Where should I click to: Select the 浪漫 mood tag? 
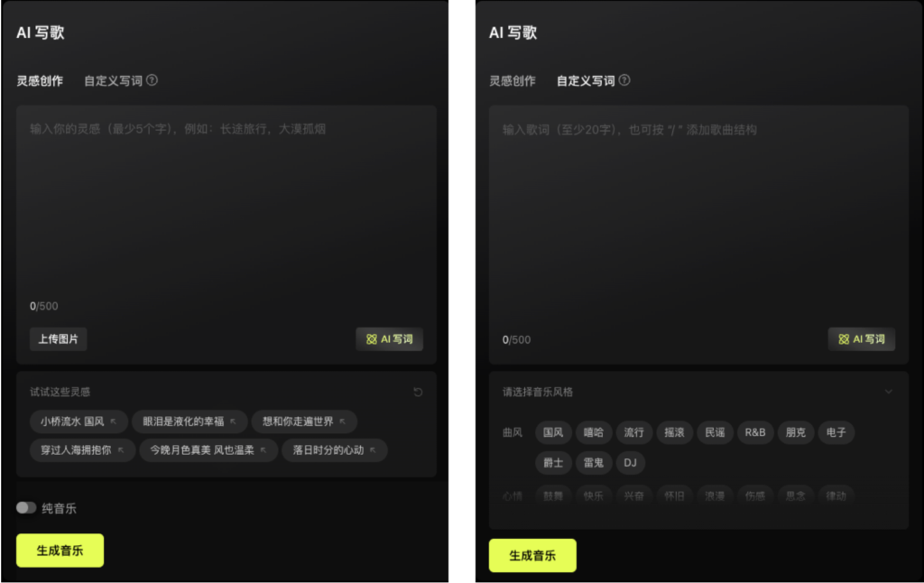click(715, 495)
